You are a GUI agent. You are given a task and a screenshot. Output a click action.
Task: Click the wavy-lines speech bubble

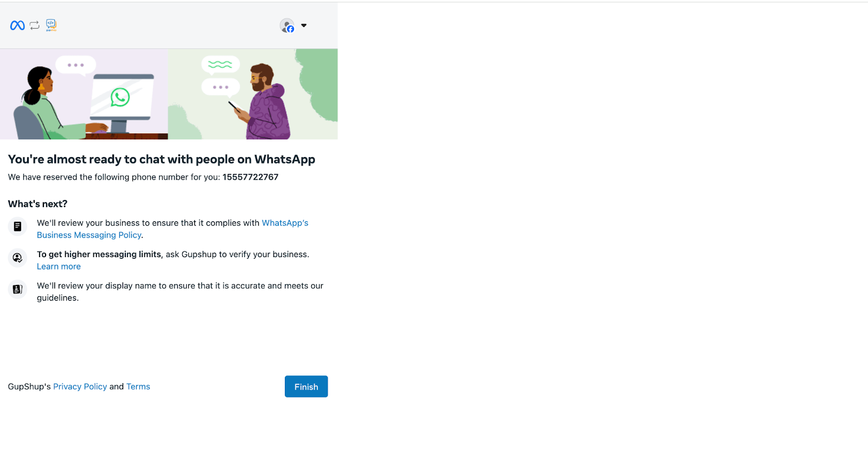[x=220, y=65]
